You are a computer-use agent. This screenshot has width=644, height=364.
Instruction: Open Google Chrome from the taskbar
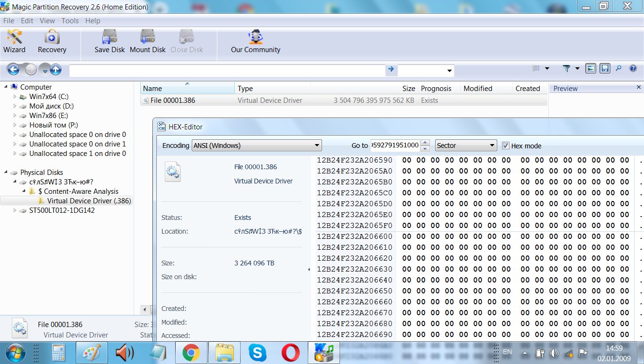pyautogui.click(x=191, y=353)
